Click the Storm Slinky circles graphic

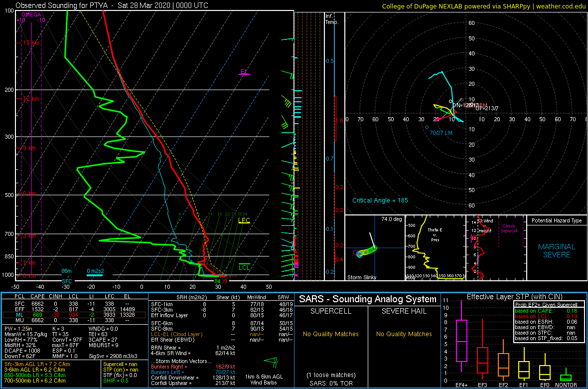point(365,251)
